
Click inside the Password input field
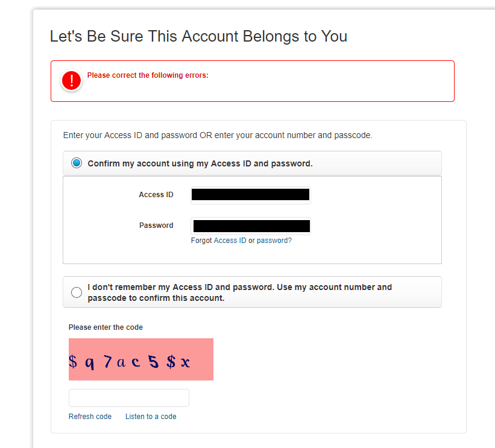(250, 226)
